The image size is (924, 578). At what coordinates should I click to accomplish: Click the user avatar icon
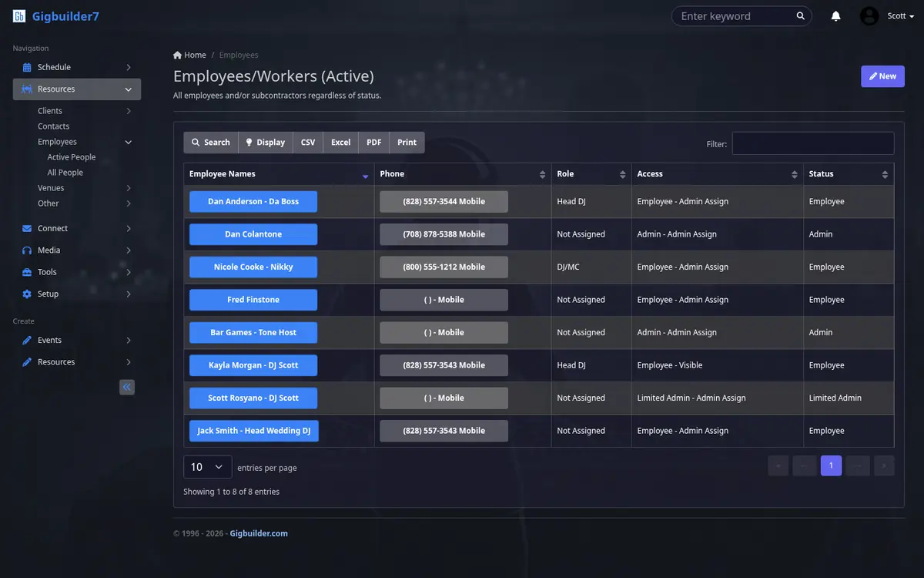point(869,16)
